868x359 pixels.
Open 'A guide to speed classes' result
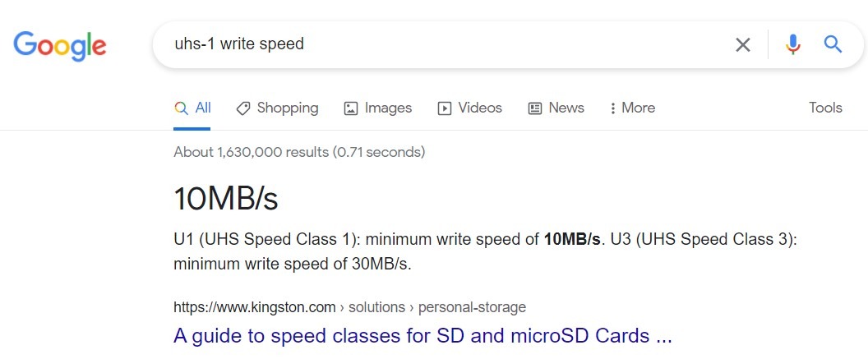tap(422, 335)
